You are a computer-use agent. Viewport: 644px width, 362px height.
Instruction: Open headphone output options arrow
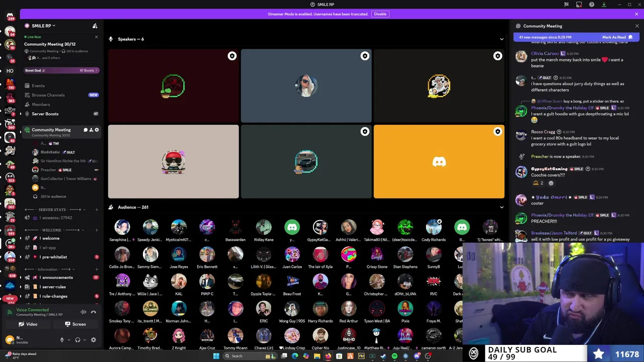(x=84, y=340)
